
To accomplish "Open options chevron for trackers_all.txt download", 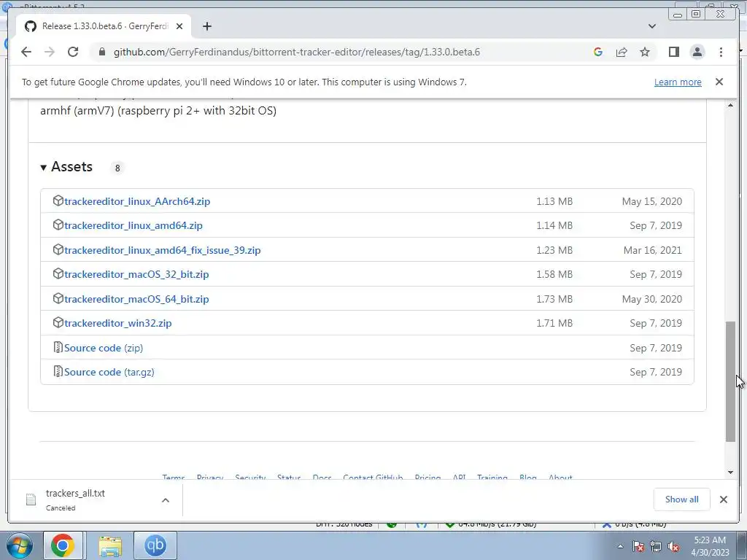I will 166,500.
